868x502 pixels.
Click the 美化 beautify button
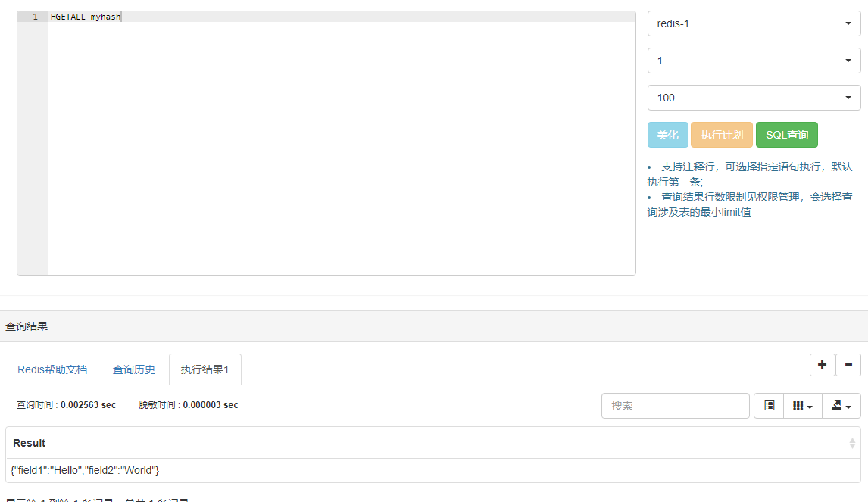point(667,135)
